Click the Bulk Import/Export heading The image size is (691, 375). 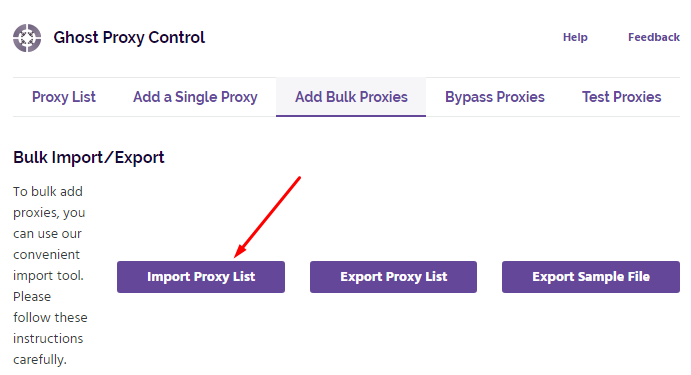click(x=89, y=157)
